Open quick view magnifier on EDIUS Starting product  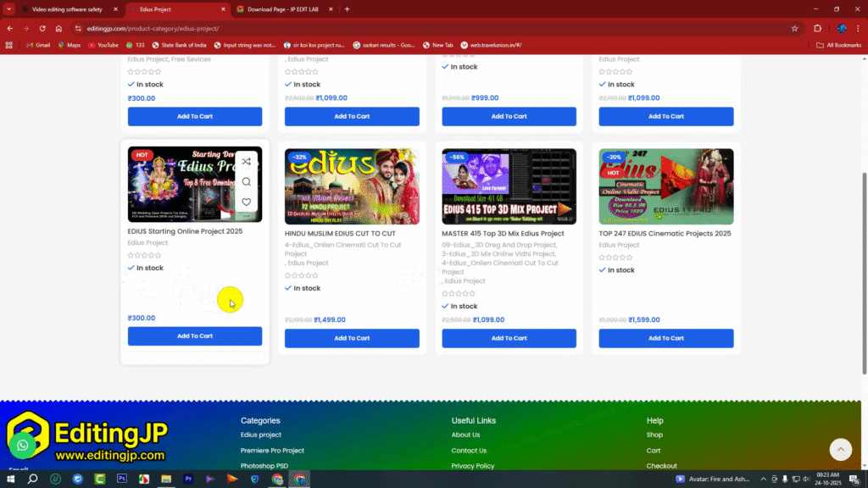tap(246, 181)
